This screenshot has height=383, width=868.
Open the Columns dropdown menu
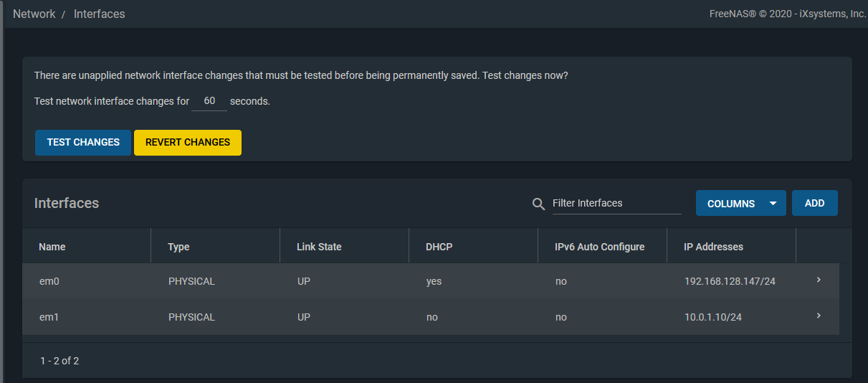coord(740,204)
